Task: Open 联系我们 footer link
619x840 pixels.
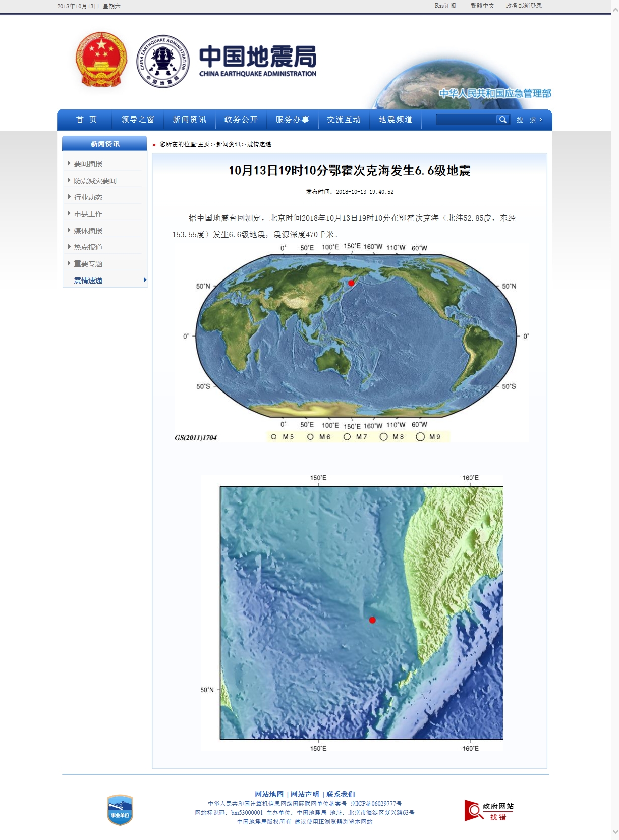Action: (341, 794)
